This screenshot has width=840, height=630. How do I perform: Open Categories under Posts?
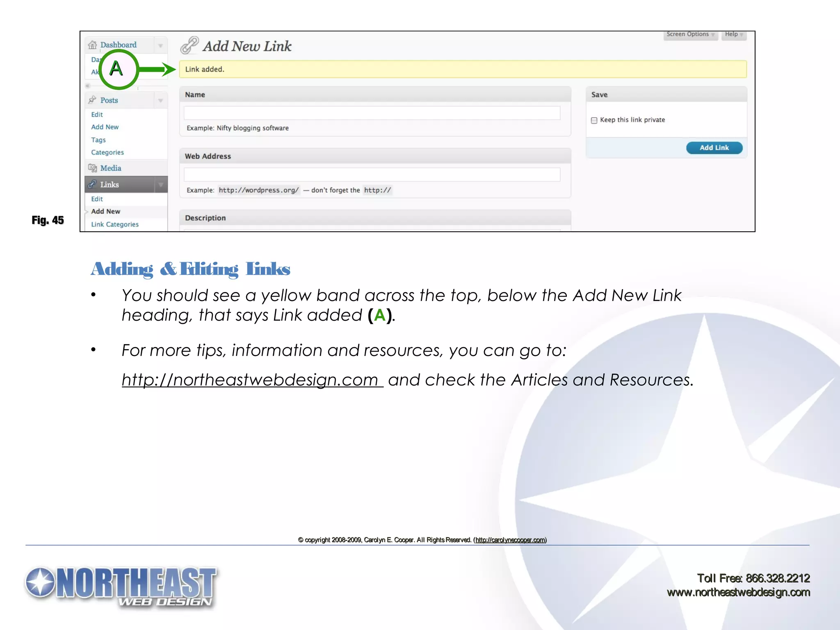[107, 152]
